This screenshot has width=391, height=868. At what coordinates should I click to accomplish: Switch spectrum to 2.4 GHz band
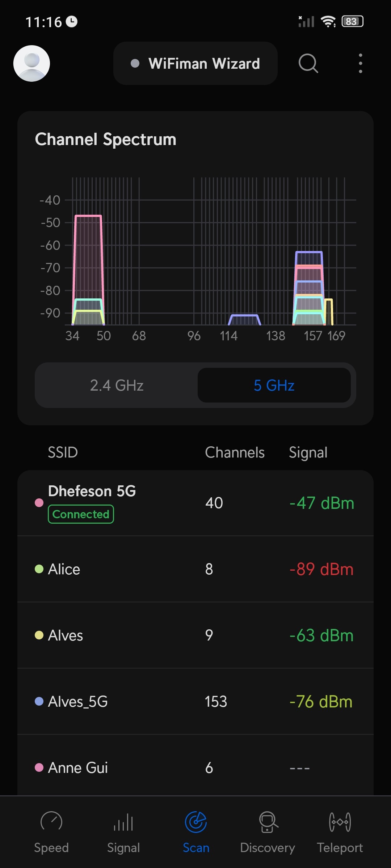coord(117,385)
